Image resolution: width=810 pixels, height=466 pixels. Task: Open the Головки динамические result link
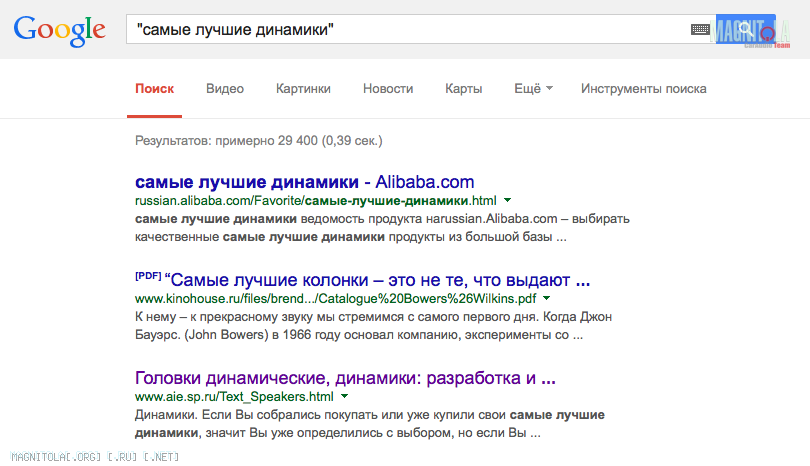pyautogui.click(x=345, y=378)
